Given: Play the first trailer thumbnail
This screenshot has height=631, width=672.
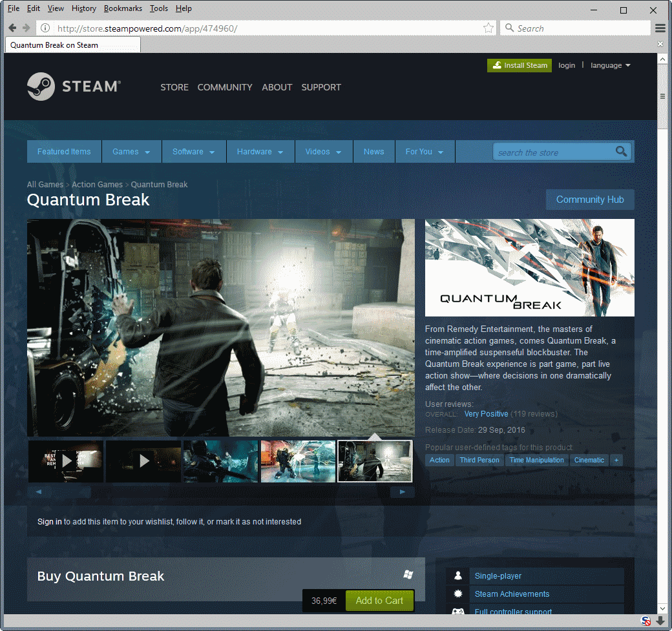Looking at the screenshot, I should click(x=66, y=461).
